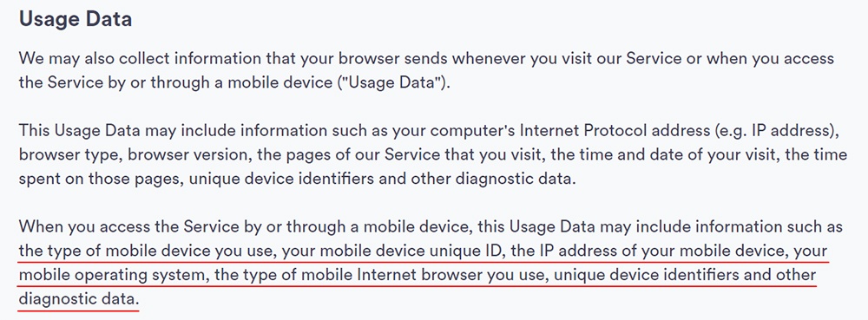
Task: Click the "Usage Data" heading
Action: point(76,19)
